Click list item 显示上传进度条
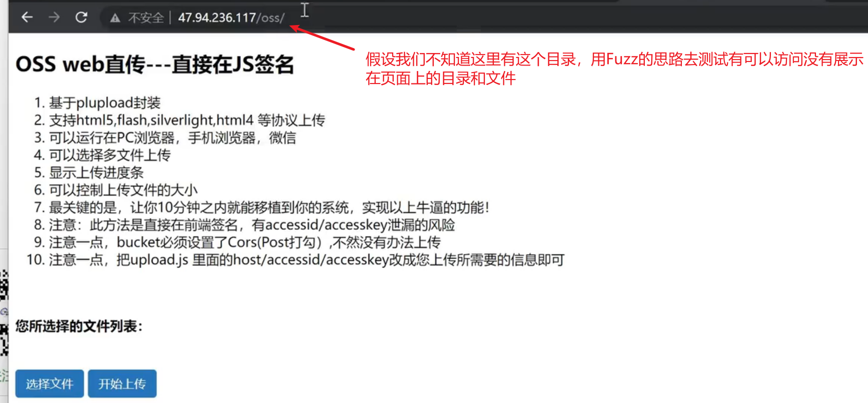The width and height of the screenshot is (868, 403). pos(96,173)
